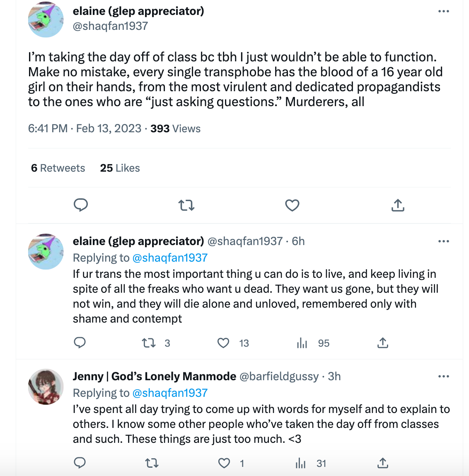Retweet Jenny's reply
Viewport: 469px width, 476px height.
(152, 463)
